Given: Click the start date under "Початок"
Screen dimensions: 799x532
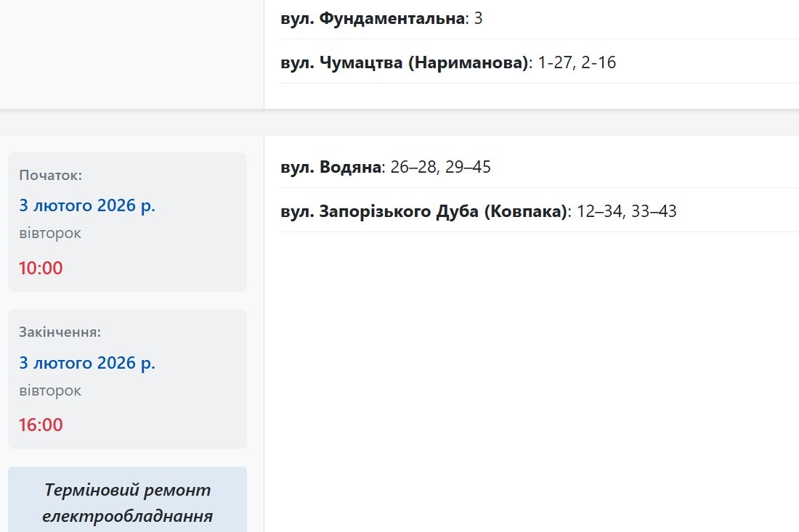Looking at the screenshot, I should (87, 206).
